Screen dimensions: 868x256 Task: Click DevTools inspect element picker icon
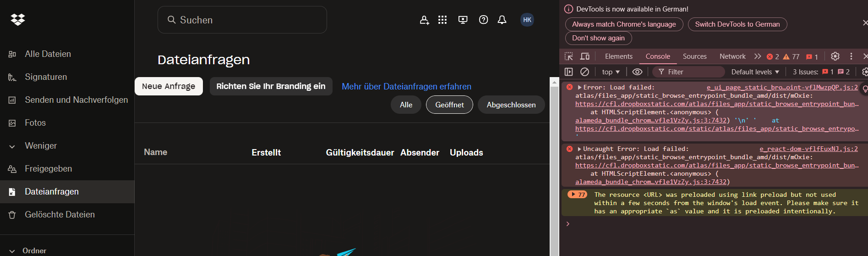[x=569, y=56]
